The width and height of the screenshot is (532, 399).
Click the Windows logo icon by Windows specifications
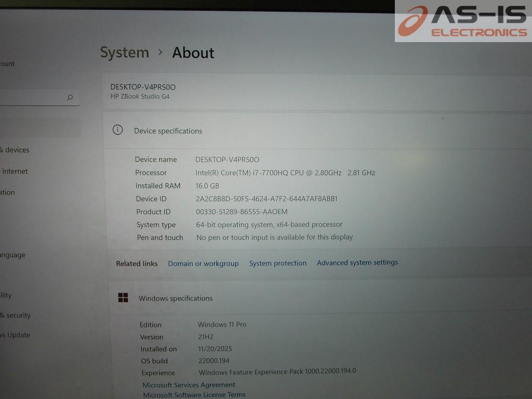coord(123,297)
